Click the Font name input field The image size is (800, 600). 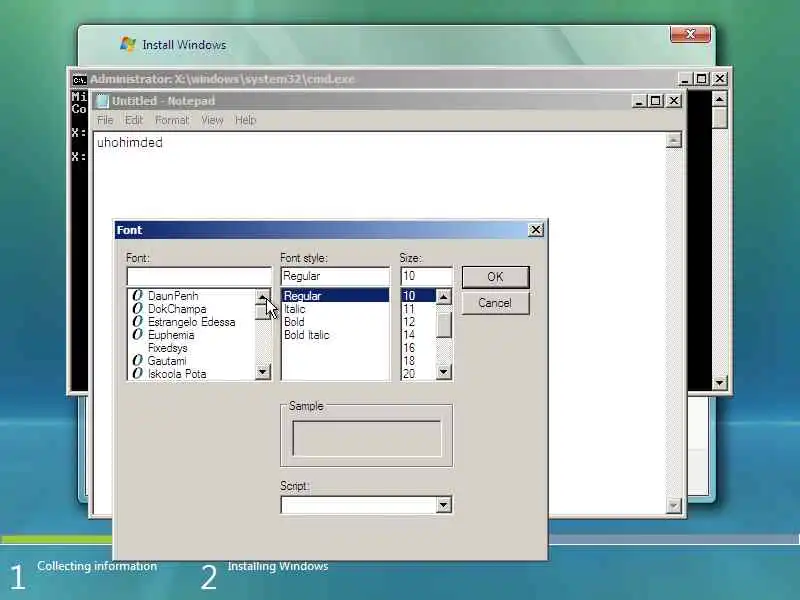tap(199, 277)
